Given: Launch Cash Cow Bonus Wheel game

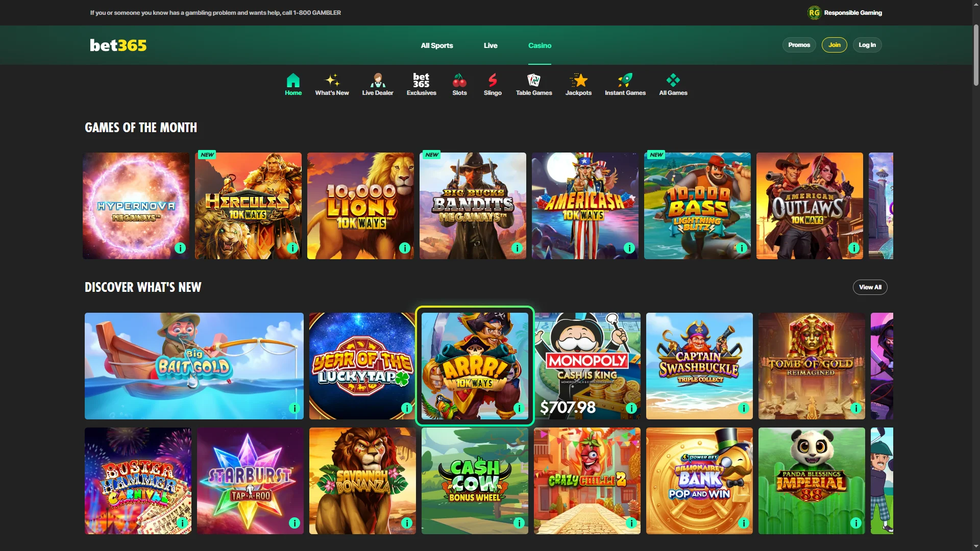Looking at the screenshot, I should (x=475, y=481).
